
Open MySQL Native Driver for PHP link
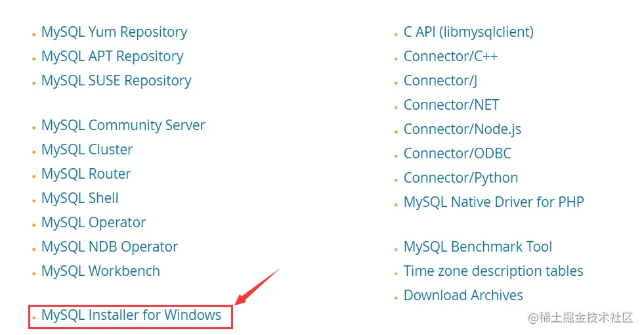(494, 202)
